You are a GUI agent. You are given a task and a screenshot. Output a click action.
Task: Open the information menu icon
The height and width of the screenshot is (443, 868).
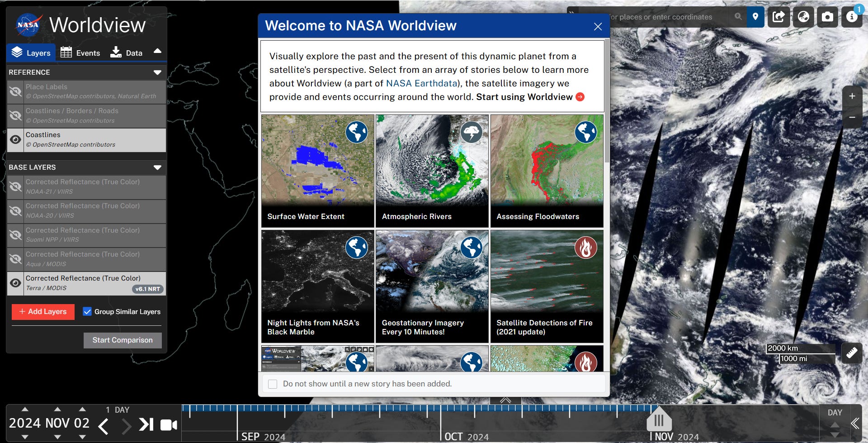852,17
